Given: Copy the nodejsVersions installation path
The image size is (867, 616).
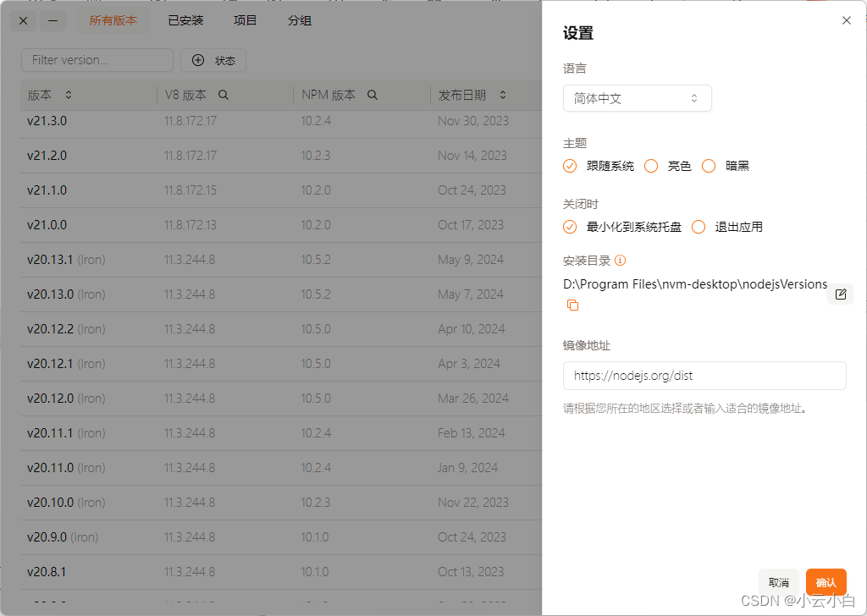Looking at the screenshot, I should coord(574,305).
